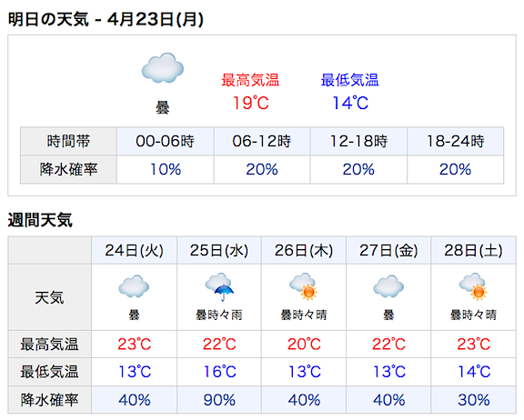Viewport: 524px width, 420px height.
Task: Select the 28日(土) column header
Action: pyautogui.click(x=473, y=250)
